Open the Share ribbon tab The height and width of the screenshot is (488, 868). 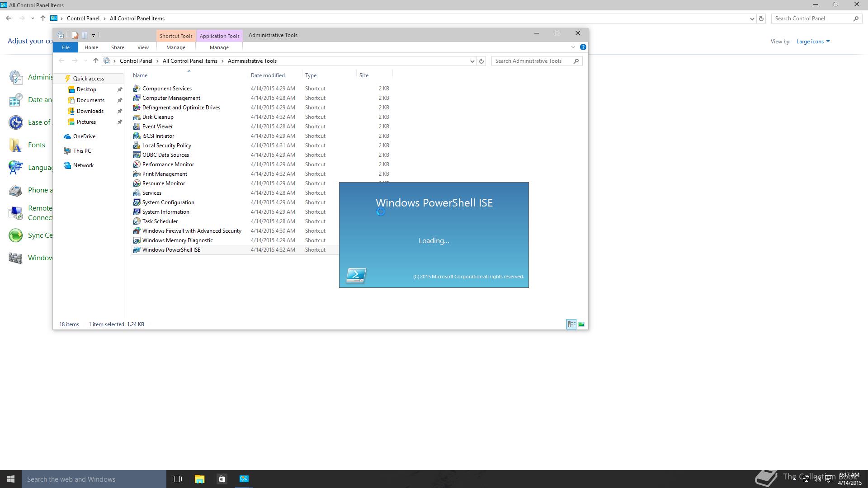(x=118, y=47)
